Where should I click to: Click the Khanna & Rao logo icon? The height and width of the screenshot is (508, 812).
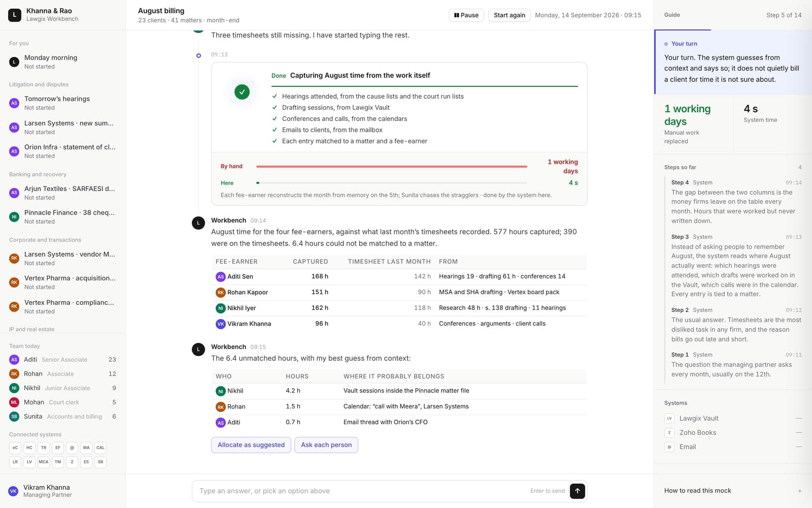point(15,15)
